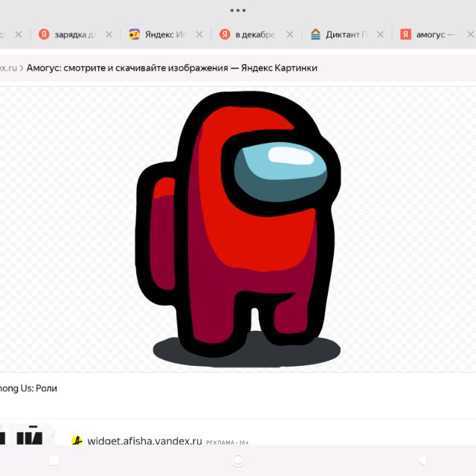Close the 'Яндекс И' tab
The width and height of the screenshot is (476, 476).
tap(199, 35)
